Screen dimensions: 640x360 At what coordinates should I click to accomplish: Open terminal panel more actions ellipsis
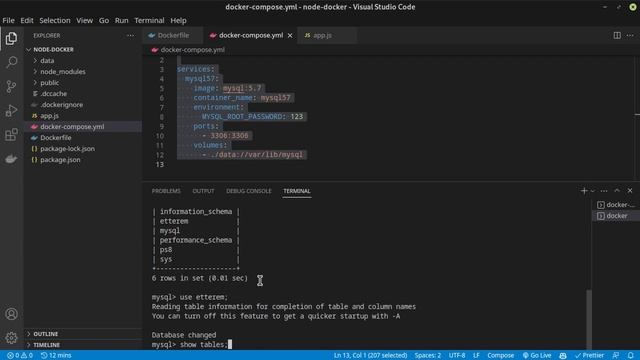(x=604, y=191)
